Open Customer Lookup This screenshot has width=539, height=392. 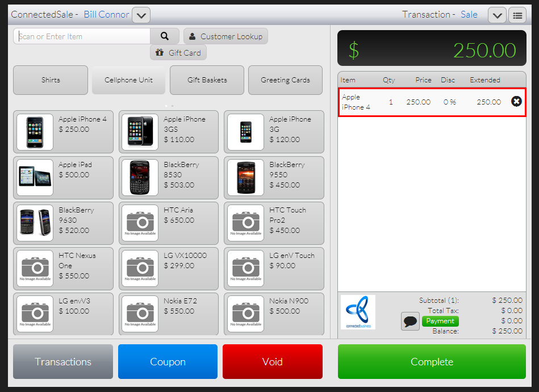pos(225,36)
